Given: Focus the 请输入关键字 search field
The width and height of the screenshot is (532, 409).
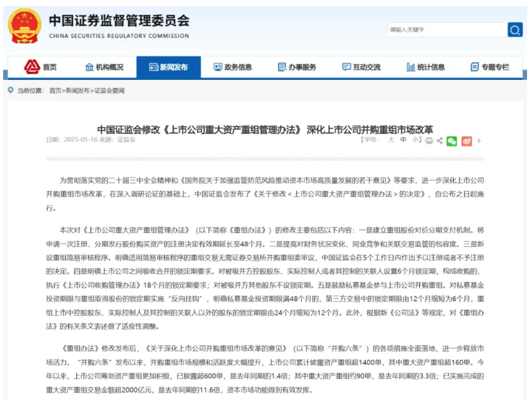Looking at the screenshot, I should tap(448, 30).
